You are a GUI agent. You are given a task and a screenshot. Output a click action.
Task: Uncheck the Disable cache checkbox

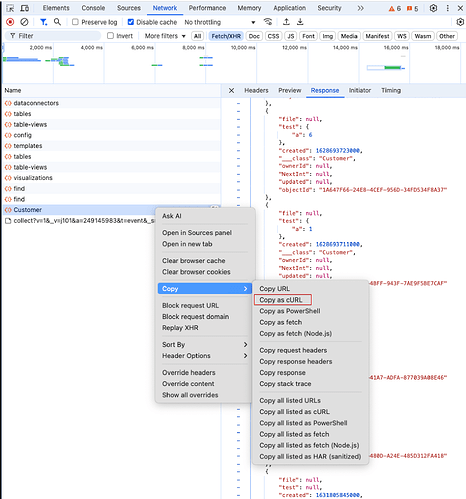pos(131,22)
